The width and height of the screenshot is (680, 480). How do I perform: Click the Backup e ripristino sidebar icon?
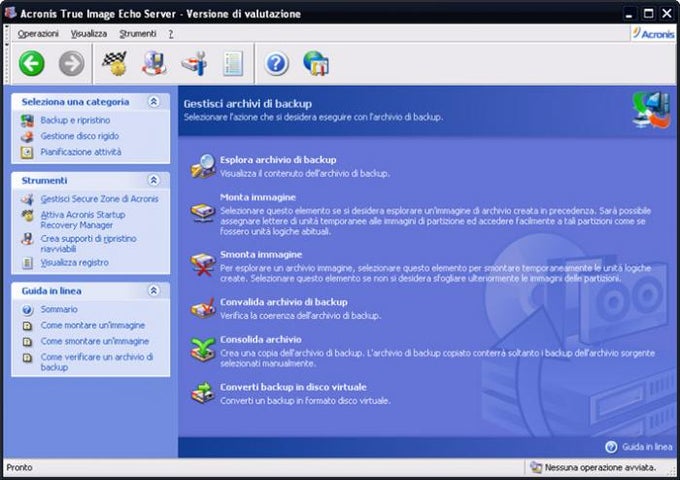27,121
